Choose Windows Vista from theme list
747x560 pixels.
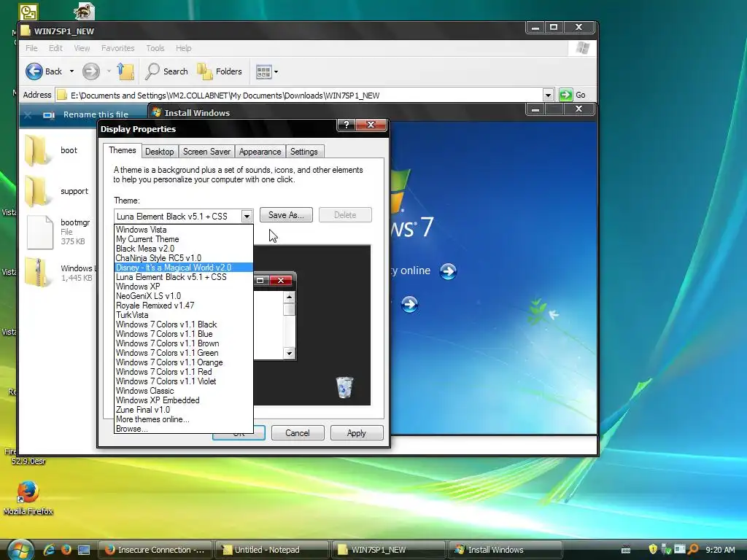point(183,230)
